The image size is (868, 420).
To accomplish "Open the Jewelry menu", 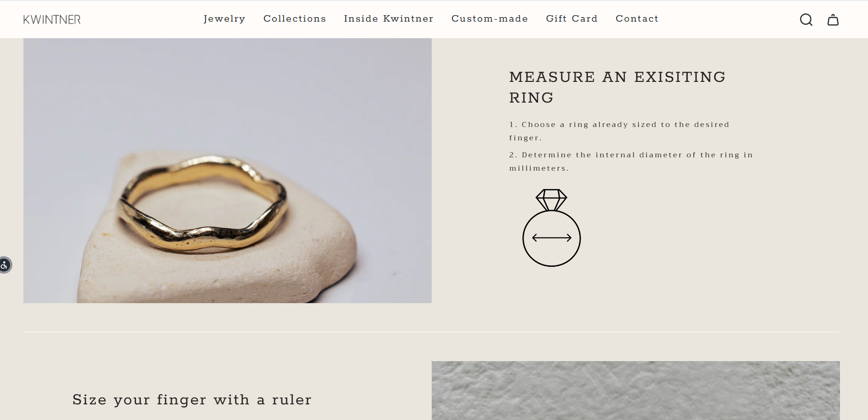I will click(224, 18).
